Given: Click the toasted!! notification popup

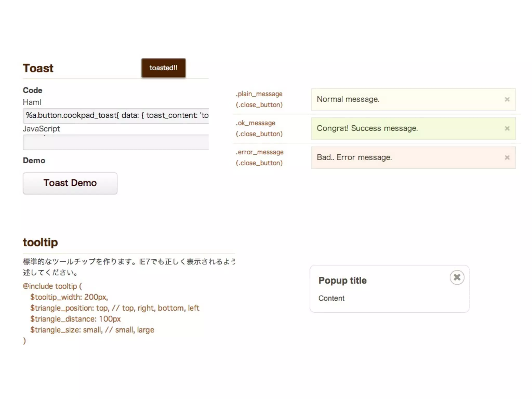Looking at the screenshot, I should tap(163, 68).
